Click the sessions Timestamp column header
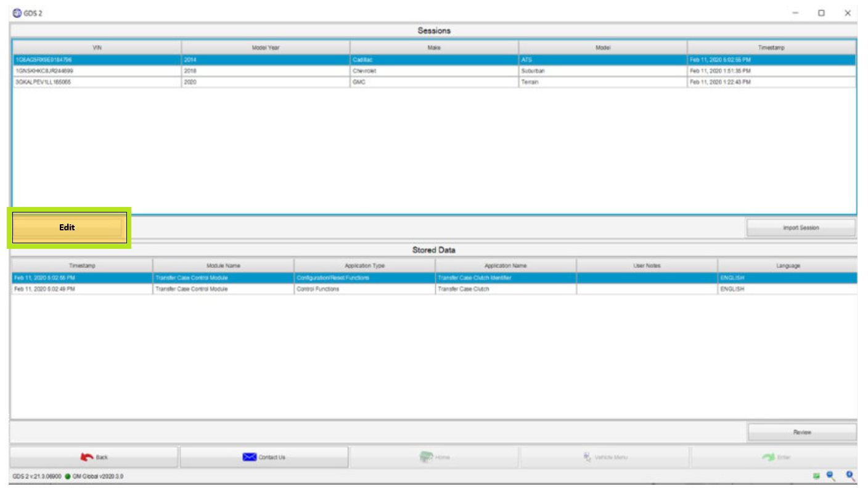868x494 pixels. coord(771,47)
